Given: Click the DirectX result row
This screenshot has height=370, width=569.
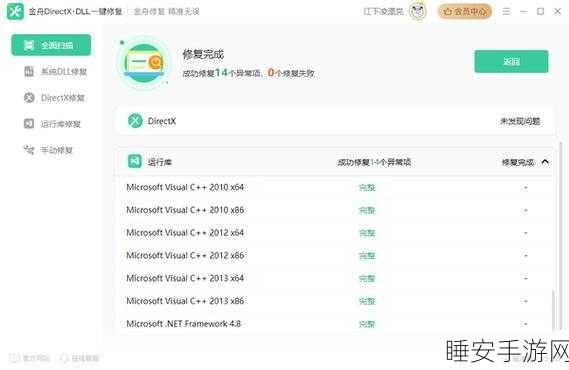Looking at the screenshot, I should [335, 121].
